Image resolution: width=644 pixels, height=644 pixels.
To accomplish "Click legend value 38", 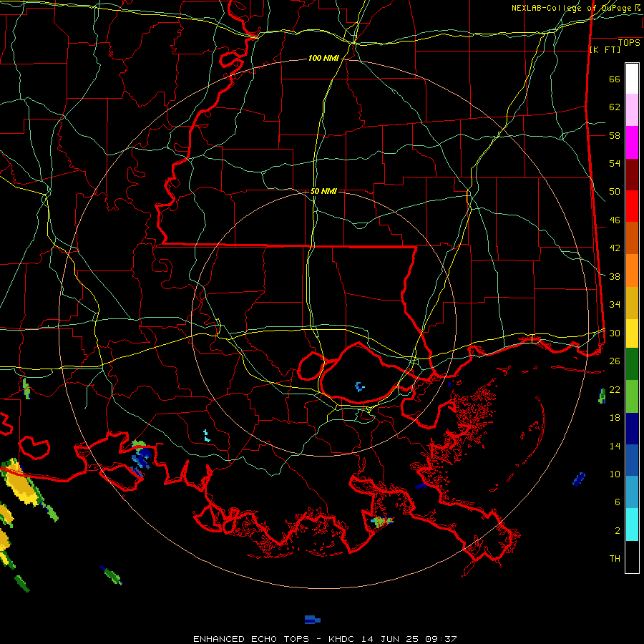I will pyautogui.click(x=615, y=276).
